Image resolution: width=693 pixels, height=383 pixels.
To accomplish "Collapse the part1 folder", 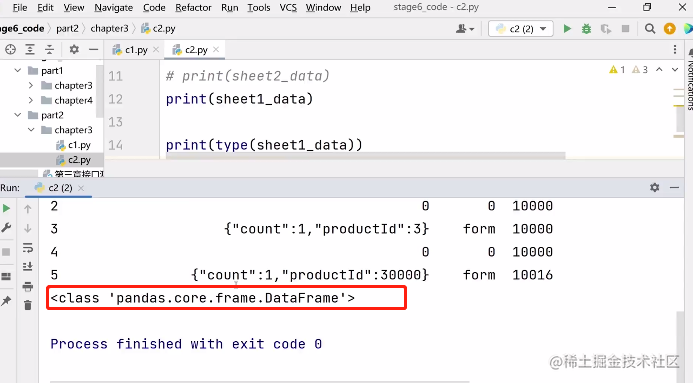I will 18,70.
